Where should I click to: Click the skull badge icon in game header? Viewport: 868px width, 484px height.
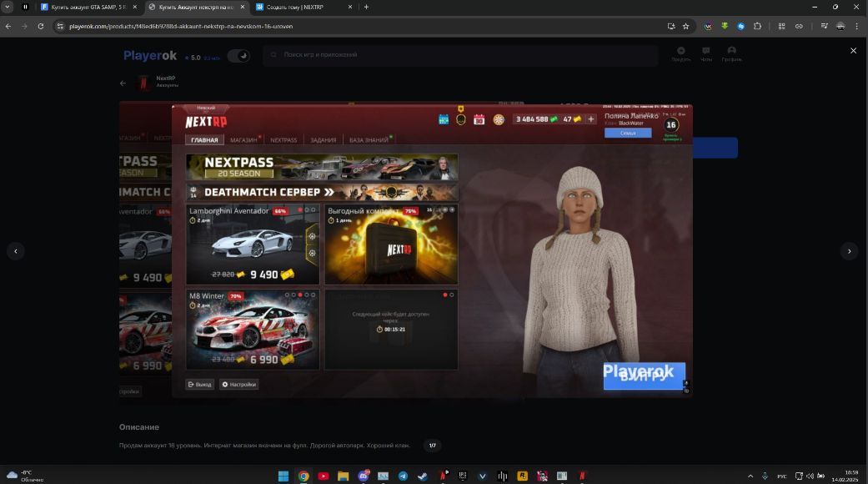click(x=460, y=119)
